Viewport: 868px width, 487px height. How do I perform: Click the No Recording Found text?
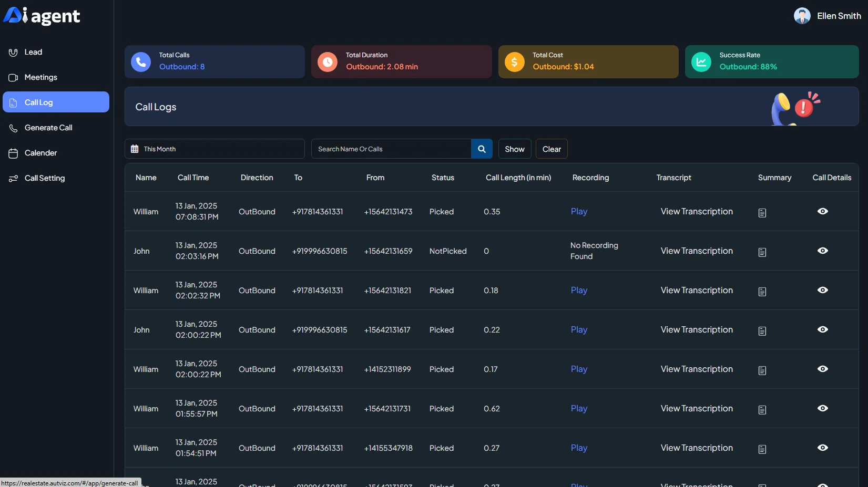point(594,251)
